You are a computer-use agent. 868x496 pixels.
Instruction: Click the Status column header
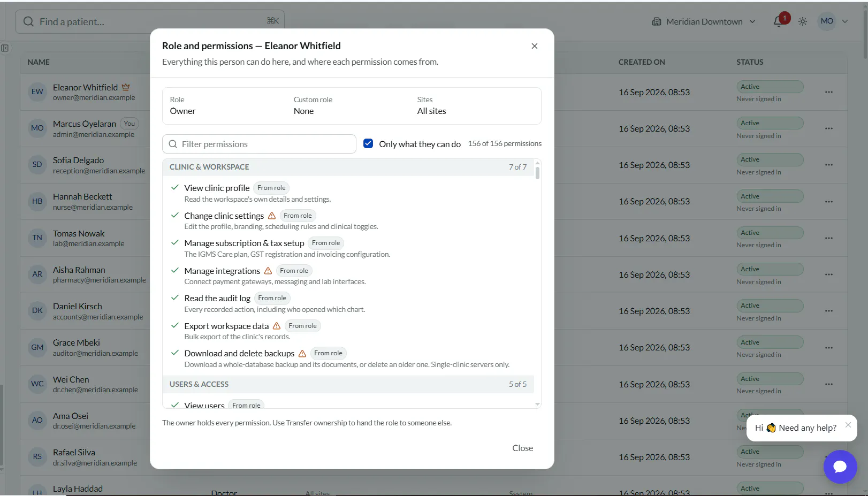click(x=750, y=62)
